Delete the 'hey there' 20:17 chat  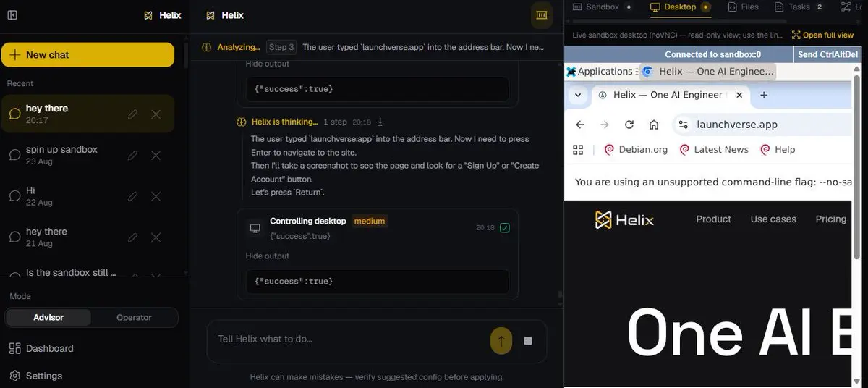click(x=156, y=114)
